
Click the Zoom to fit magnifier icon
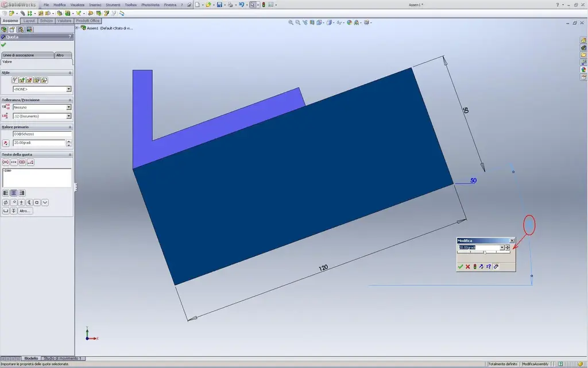click(x=291, y=22)
